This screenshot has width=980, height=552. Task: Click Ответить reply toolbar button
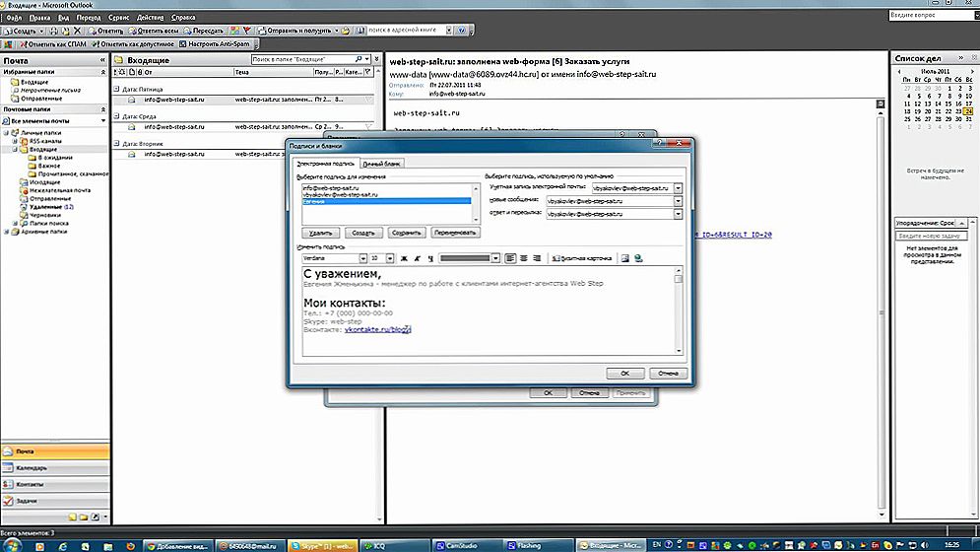(x=106, y=31)
